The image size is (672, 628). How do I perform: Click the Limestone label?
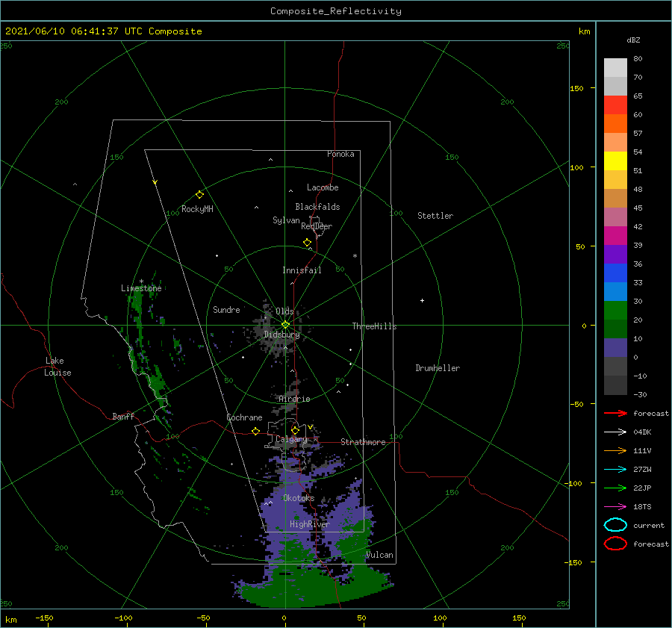pyautogui.click(x=141, y=288)
